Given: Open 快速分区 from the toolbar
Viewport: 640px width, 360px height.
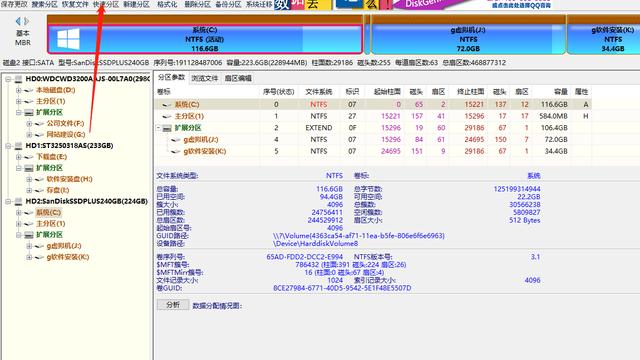Looking at the screenshot, I should pyautogui.click(x=106, y=4).
